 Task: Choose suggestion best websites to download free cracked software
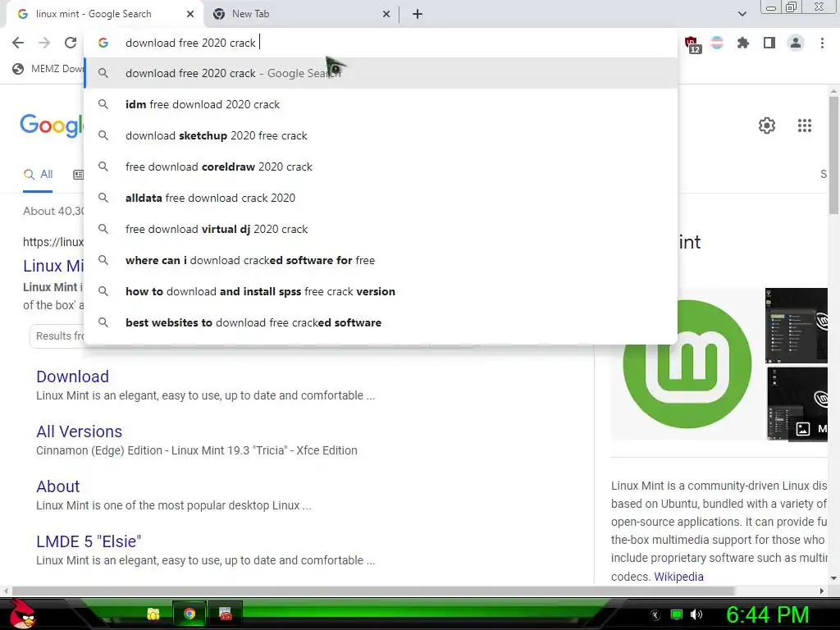381,322
